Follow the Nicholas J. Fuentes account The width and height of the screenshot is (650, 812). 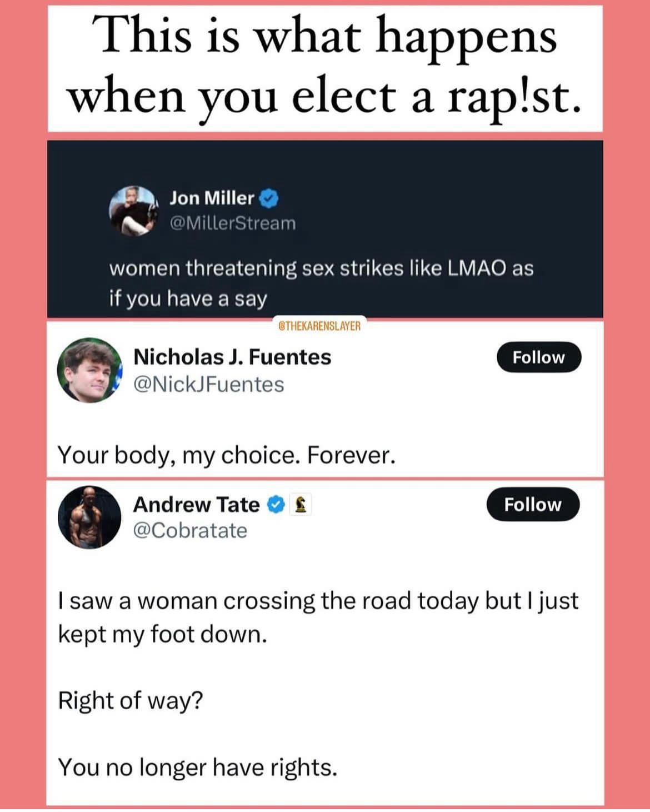(538, 357)
